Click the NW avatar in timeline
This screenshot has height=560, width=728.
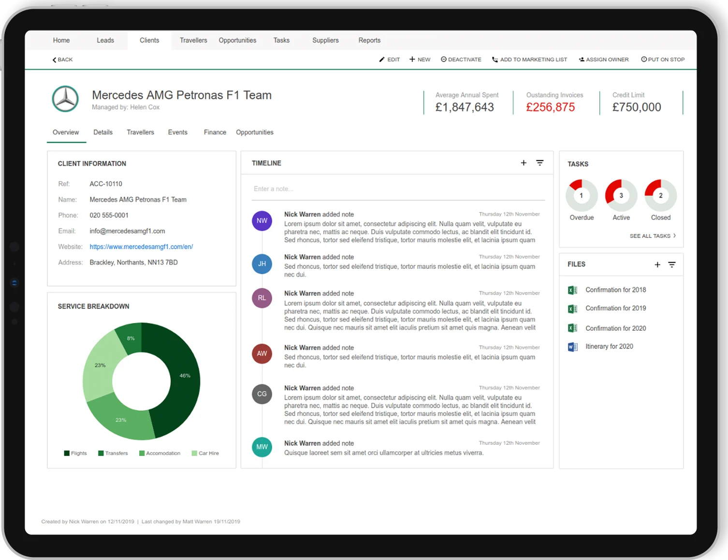click(x=262, y=221)
